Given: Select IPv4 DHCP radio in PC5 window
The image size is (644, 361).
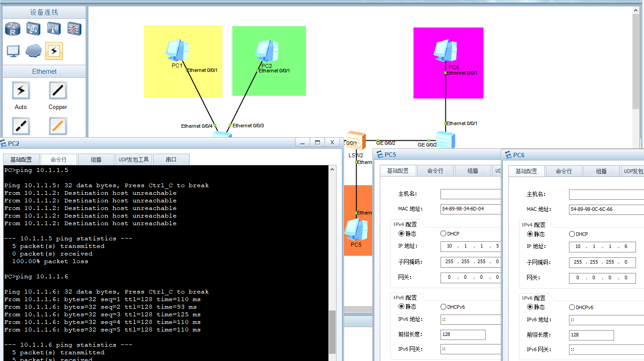Looking at the screenshot, I should tap(443, 234).
